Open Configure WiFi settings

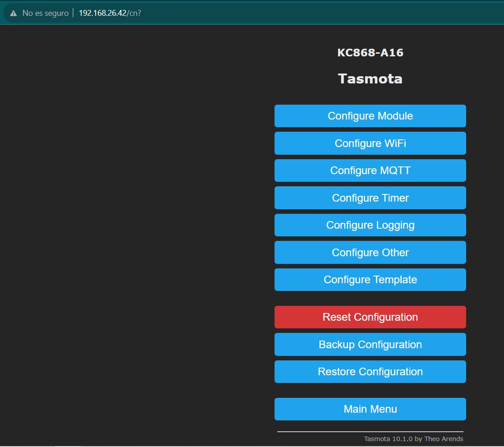[x=370, y=143]
